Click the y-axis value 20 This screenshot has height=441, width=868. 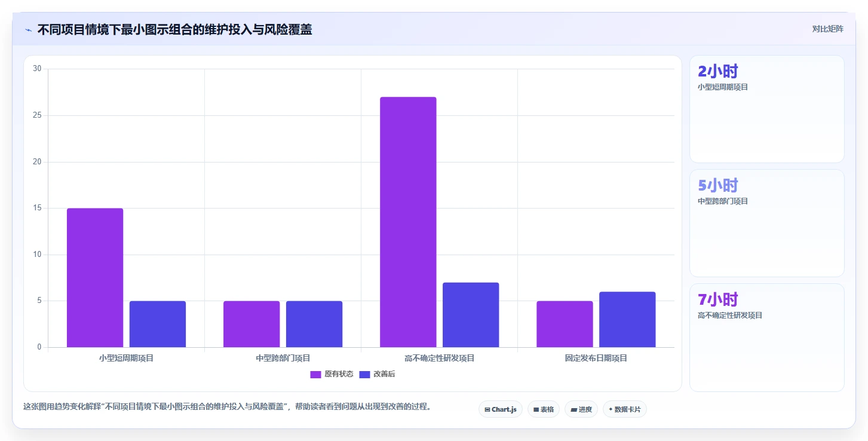pos(37,161)
